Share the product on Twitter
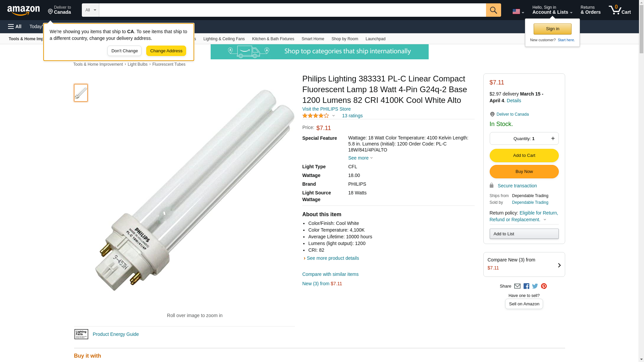Image resolution: width=644 pixels, height=362 pixels. click(x=535, y=286)
